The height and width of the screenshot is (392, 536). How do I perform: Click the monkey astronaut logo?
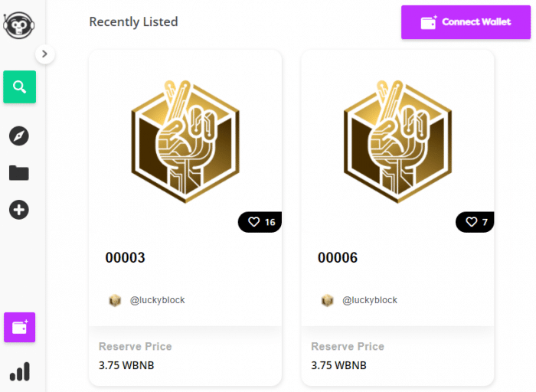[19, 25]
